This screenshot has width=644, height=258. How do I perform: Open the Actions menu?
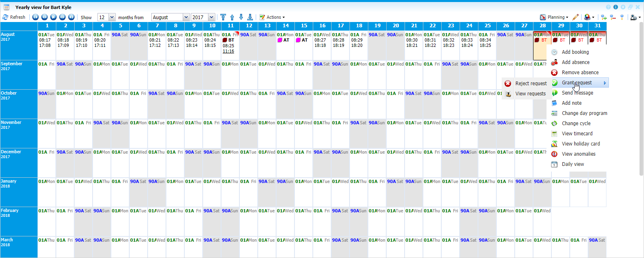[272, 17]
